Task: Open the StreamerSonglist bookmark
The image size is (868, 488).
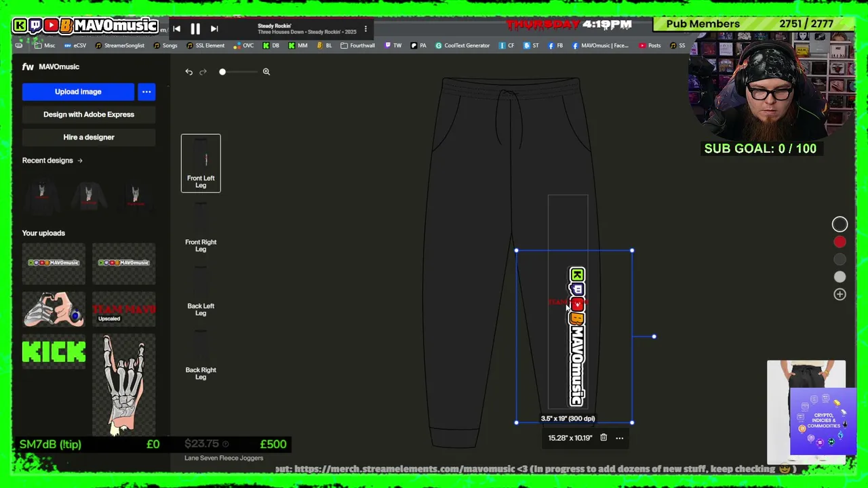Action: (x=120, y=45)
